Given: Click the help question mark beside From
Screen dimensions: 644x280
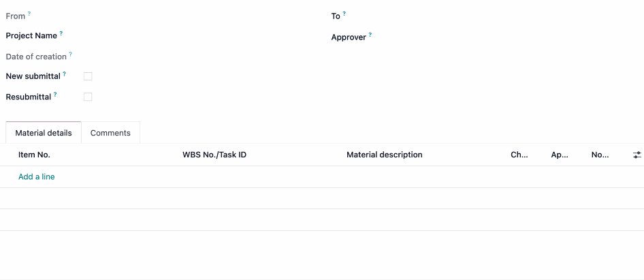Looking at the screenshot, I should pyautogui.click(x=29, y=14).
